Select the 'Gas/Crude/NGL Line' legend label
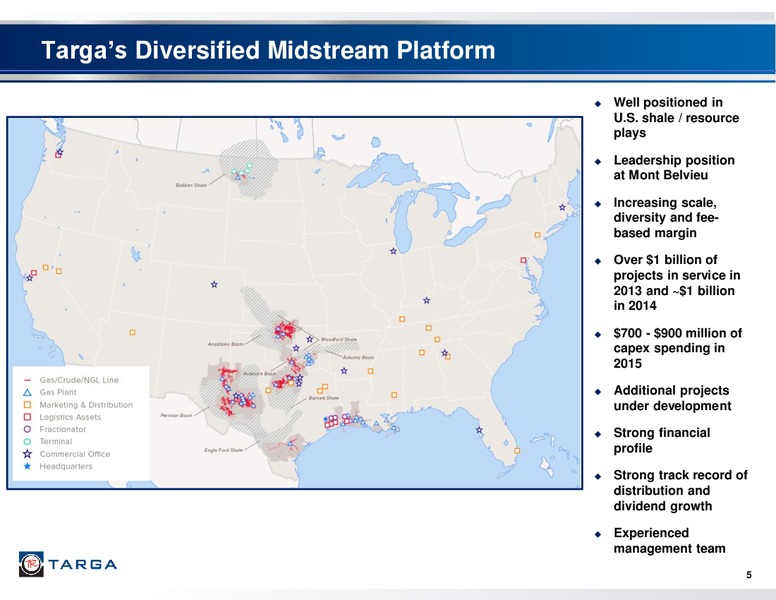The height and width of the screenshot is (600, 776). 79,380
